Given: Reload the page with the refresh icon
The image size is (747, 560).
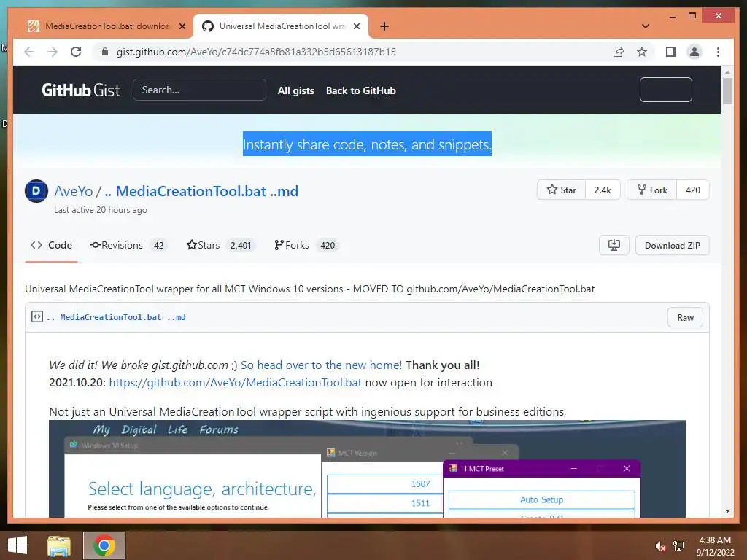Looking at the screenshot, I should 76,52.
